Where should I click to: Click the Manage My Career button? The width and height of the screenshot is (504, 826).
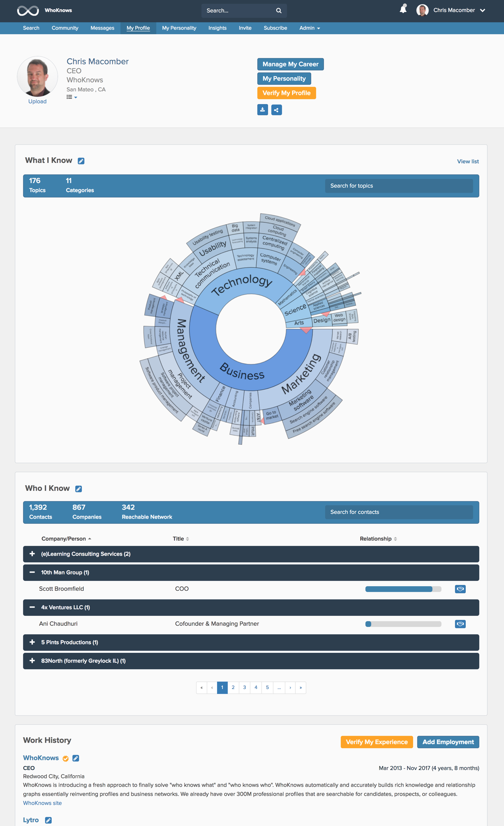(x=291, y=64)
